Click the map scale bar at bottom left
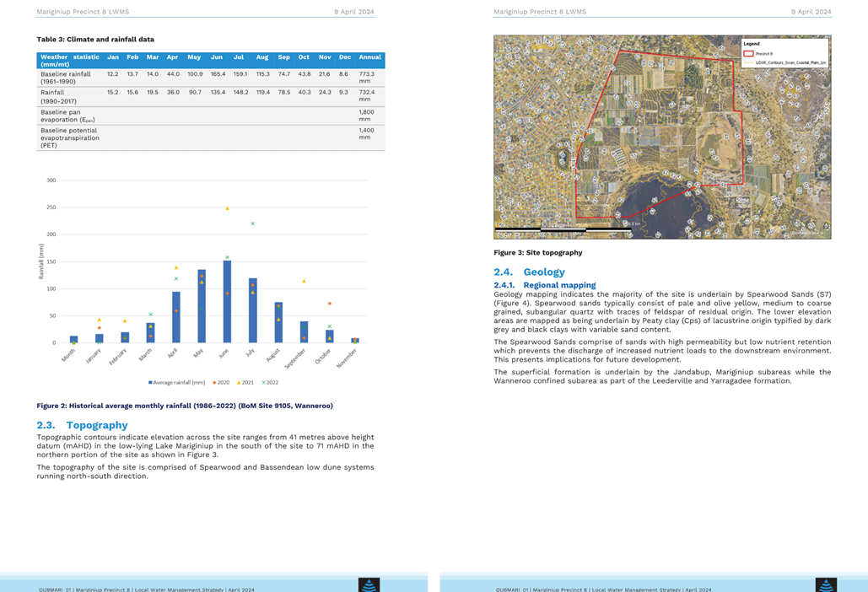This screenshot has height=592, width=868. coord(563,229)
